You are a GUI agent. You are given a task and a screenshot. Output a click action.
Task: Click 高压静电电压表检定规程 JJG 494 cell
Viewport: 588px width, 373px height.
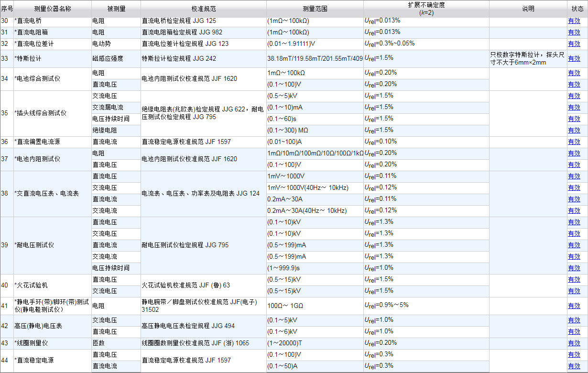pos(203,326)
